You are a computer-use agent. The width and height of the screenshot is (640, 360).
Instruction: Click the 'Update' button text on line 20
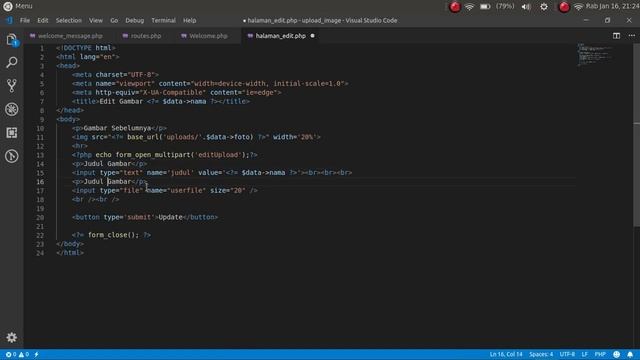pos(170,217)
